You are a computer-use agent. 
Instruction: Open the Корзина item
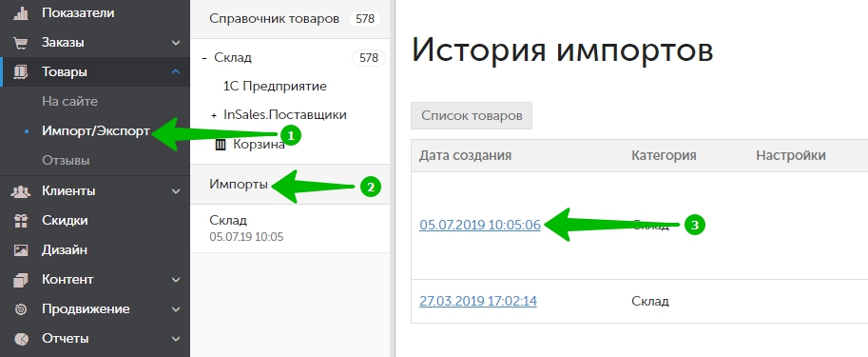click(x=260, y=145)
